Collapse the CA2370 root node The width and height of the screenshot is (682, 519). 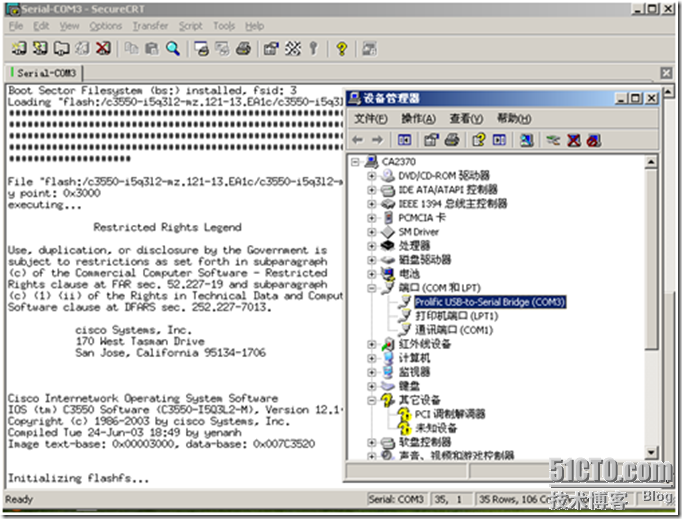[355, 162]
